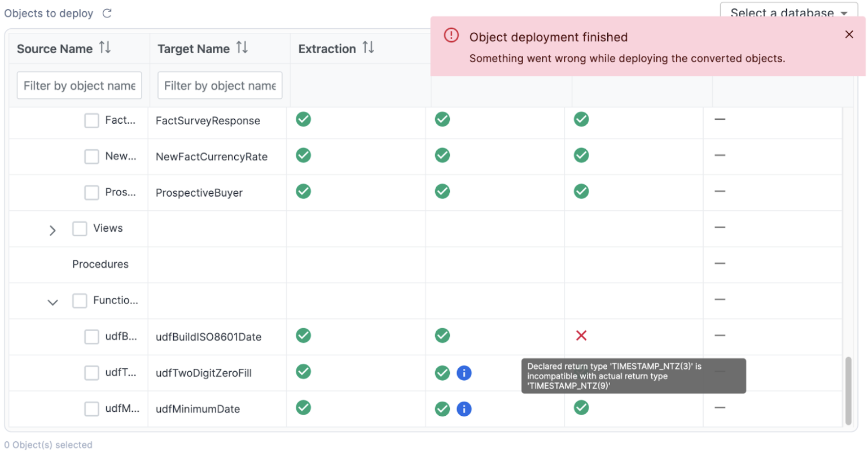
Task: Click the info icon beside udfTwoDigitZeroFill
Action: 464,372
